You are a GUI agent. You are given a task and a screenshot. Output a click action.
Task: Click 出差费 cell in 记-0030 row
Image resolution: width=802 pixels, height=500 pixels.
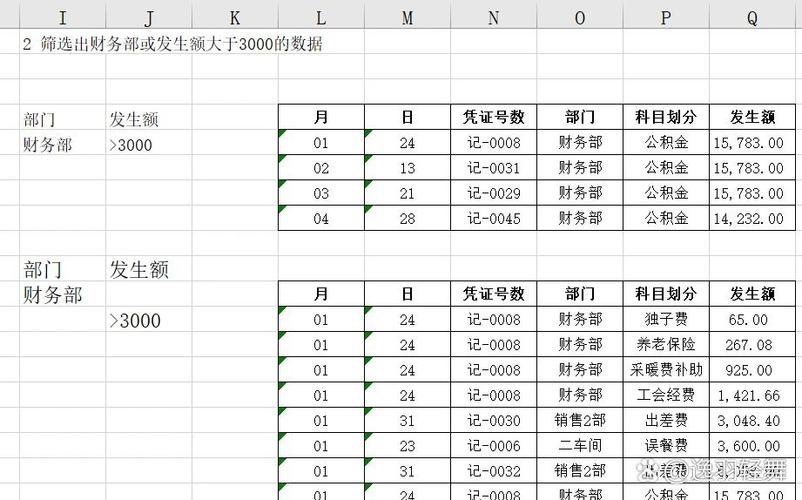[666, 420]
